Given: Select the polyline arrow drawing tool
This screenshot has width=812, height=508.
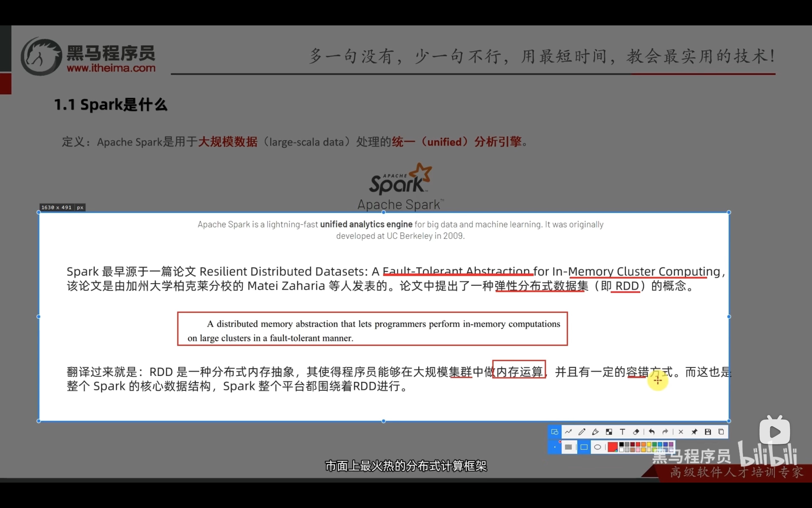Looking at the screenshot, I should coord(568,432).
